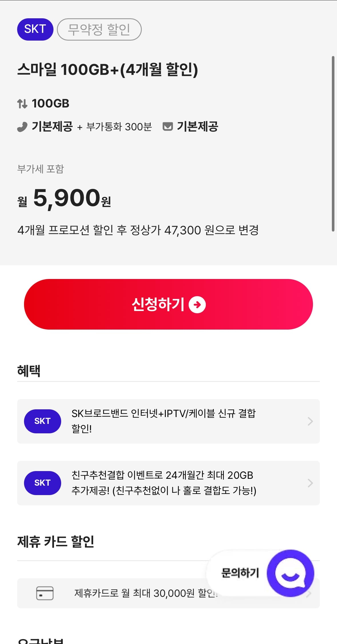Select the 무약정 할인 tag
337x644 pixels.
(x=99, y=29)
